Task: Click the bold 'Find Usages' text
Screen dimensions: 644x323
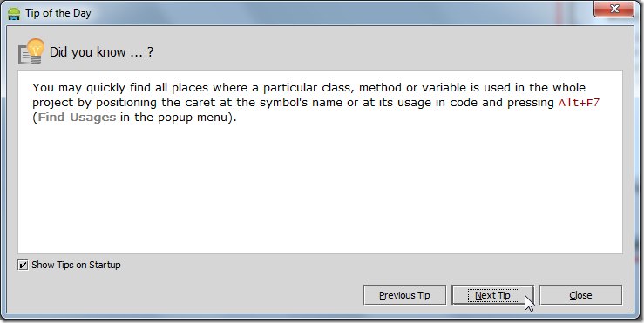Action: pos(78,118)
